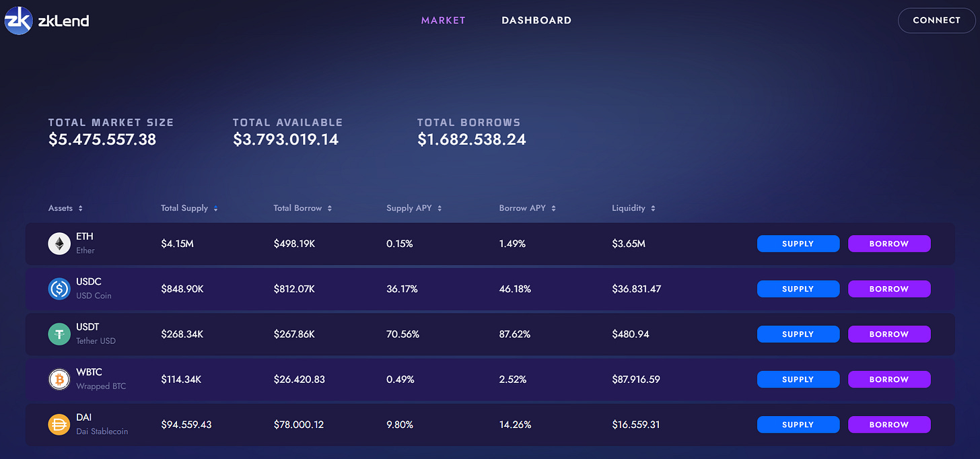Screen dimensions: 980x459
Task: Click DAI supply APY 9.80%
Action: coord(400,424)
